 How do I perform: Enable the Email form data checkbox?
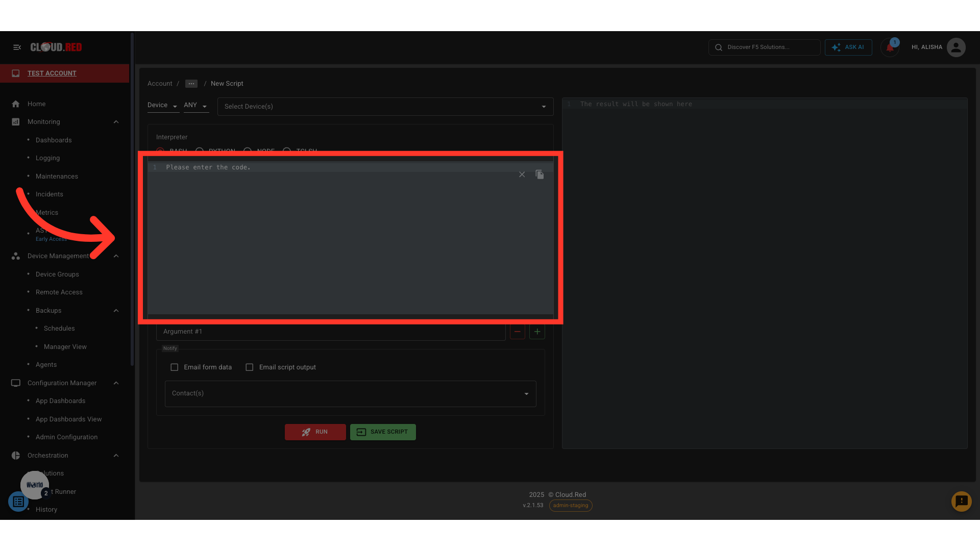point(175,367)
